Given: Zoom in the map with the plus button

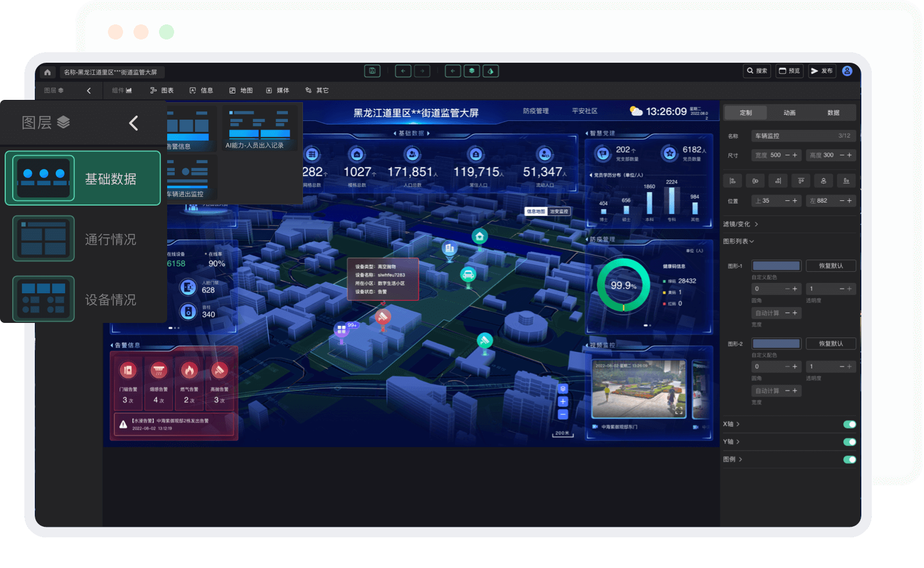Looking at the screenshot, I should [x=562, y=401].
